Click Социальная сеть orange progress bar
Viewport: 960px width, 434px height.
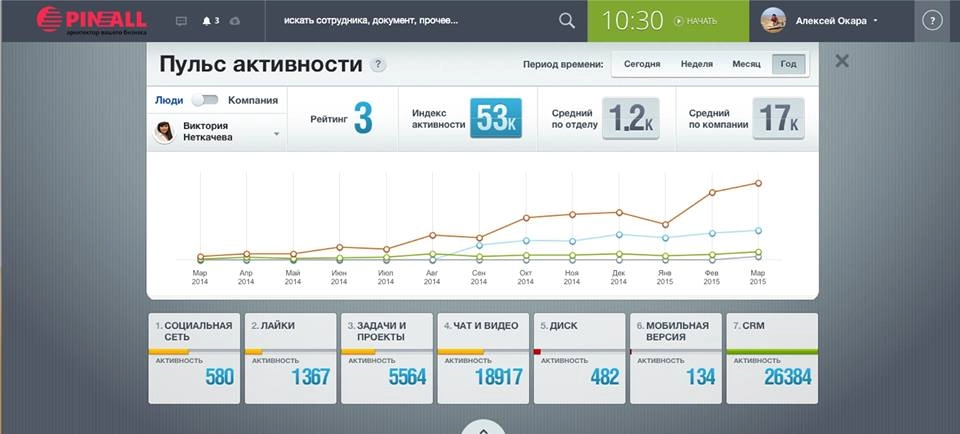tap(169, 351)
